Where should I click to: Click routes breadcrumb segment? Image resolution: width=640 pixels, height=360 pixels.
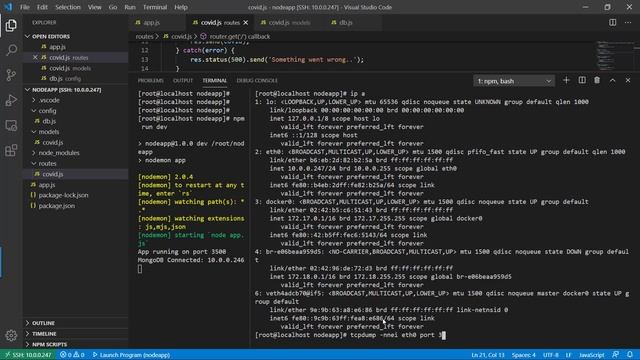click(144, 36)
